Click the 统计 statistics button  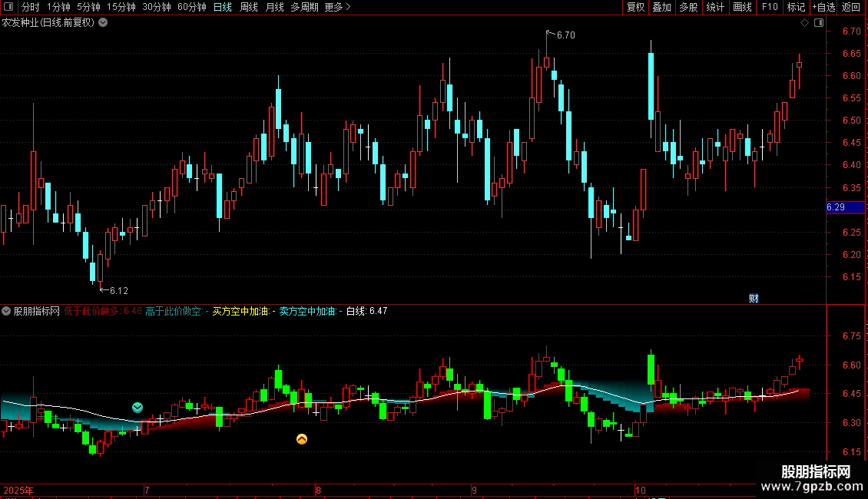(715, 7)
